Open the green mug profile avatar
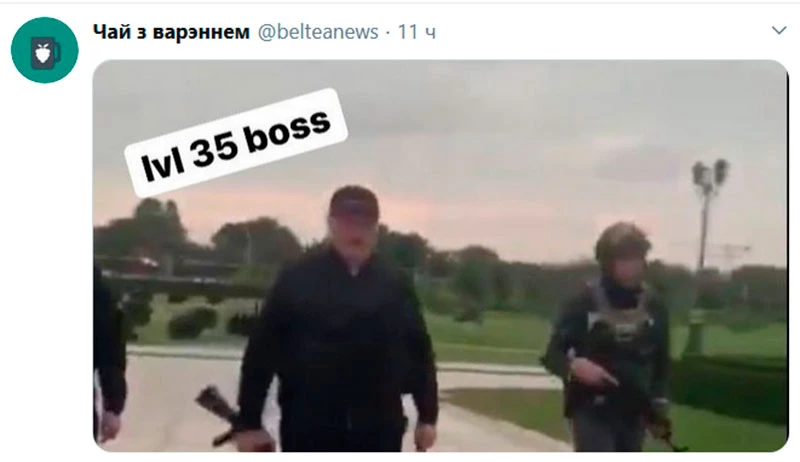This screenshot has height=462, width=800. point(44,50)
